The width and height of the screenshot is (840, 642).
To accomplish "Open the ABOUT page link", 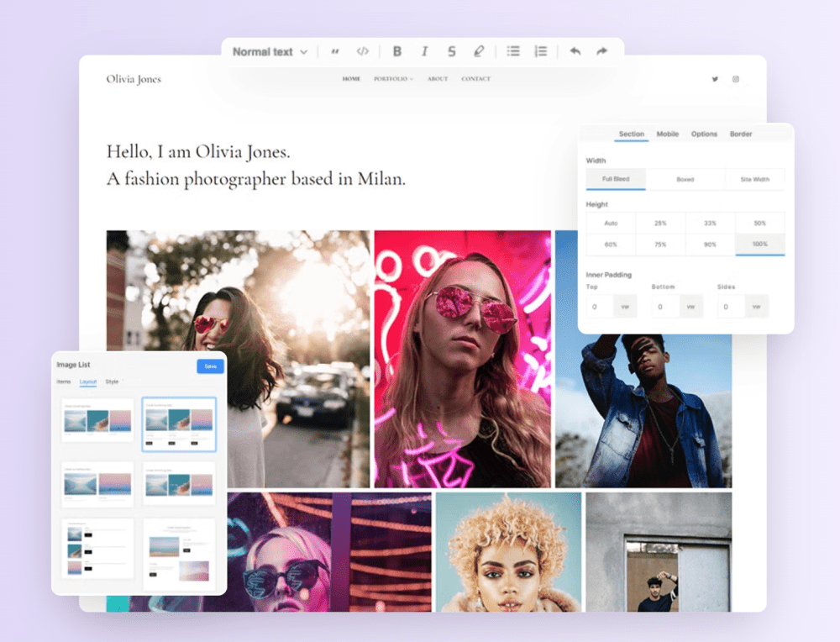I will pos(438,79).
